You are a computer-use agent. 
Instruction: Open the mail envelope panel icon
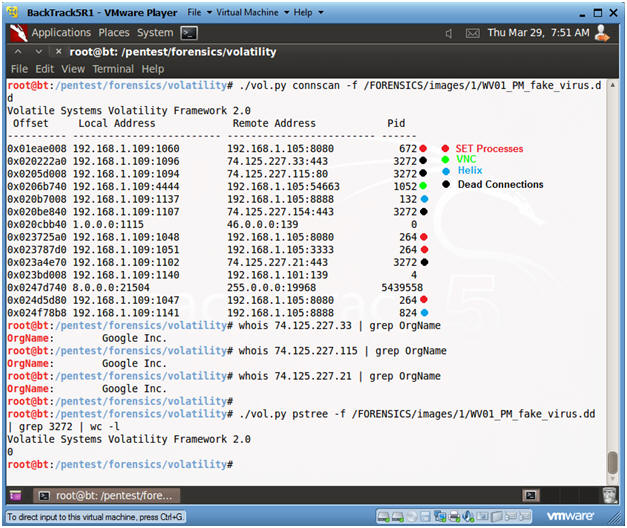click(x=472, y=33)
